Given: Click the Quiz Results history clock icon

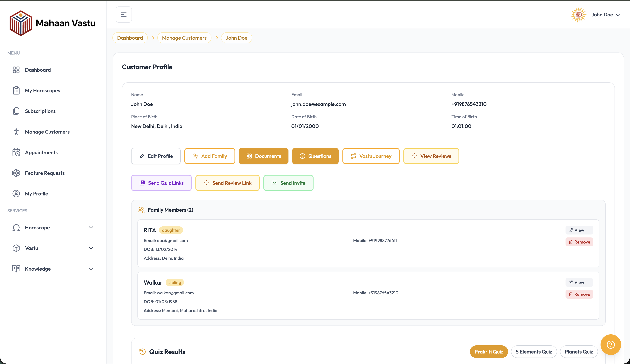Looking at the screenshot, I should pos(143,351).
